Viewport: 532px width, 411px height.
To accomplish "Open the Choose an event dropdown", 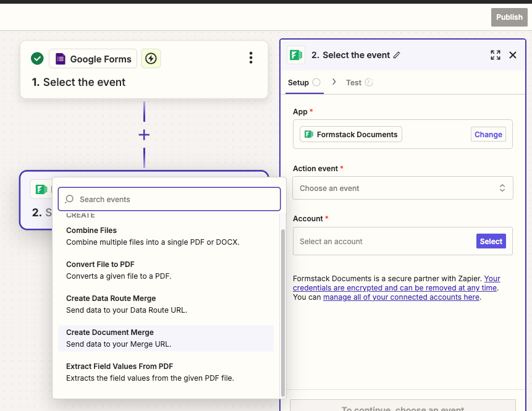I will 402,188.
